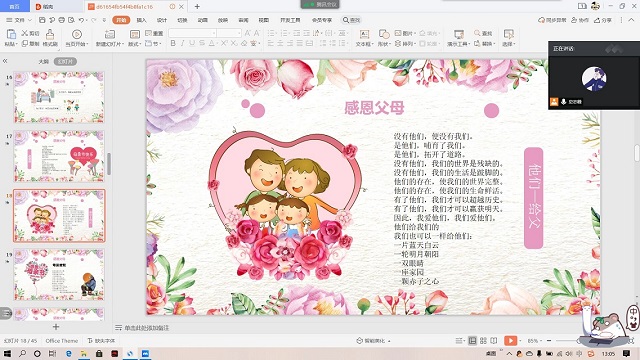Open the File menu
Viewport: 640px width, 360px height.
pyautogui.click(x=18, y=20)
